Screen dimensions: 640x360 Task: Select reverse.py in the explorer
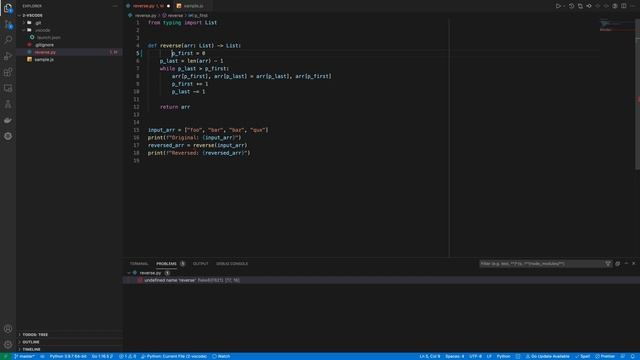pyautogui.click(x=69, y=52)
